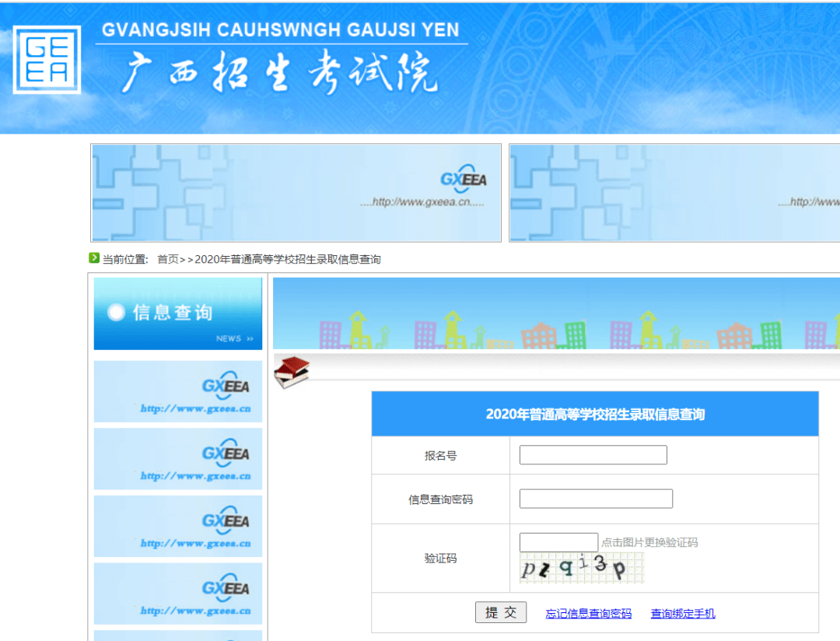
Task: Click the left top GXEEA banner image
Action: pos(296,193)
